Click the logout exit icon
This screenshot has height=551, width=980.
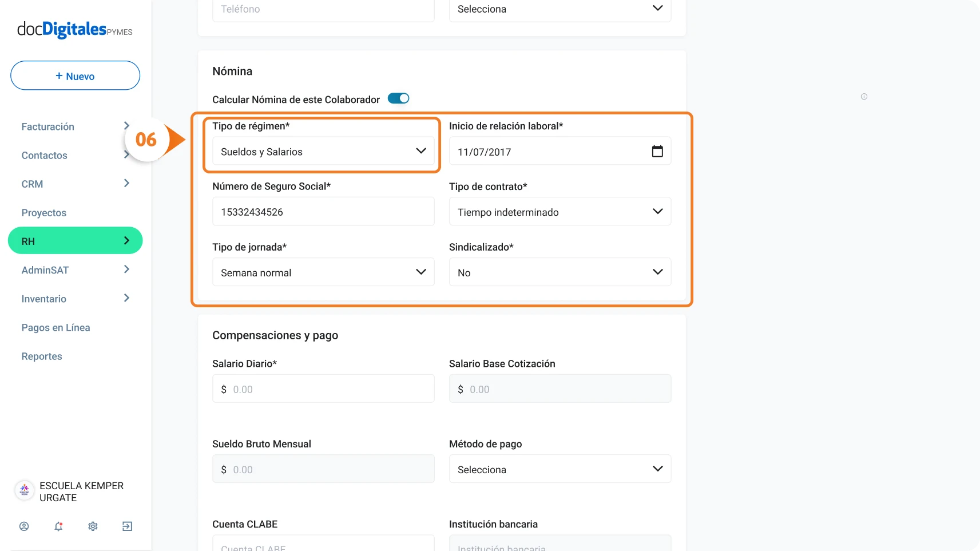127,526
